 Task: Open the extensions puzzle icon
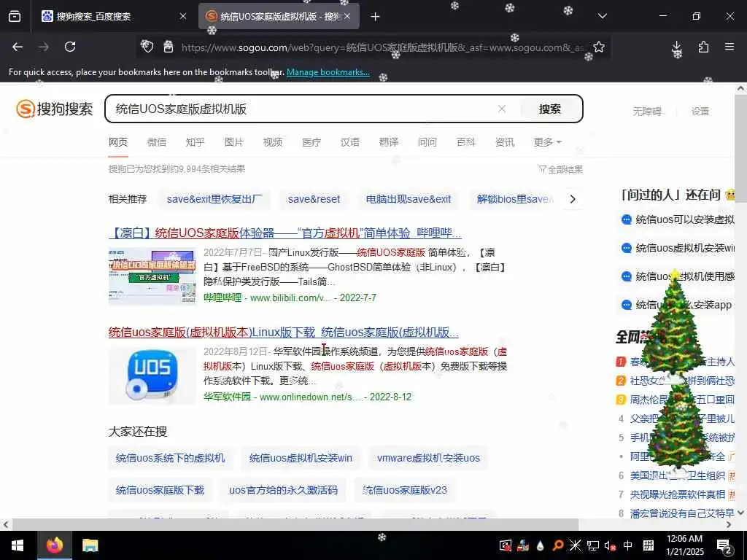(703, 47)
